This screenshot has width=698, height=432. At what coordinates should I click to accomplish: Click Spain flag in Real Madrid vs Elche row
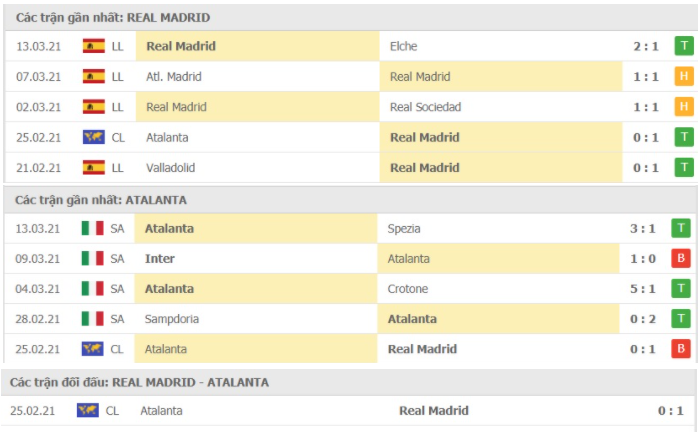coord(94,46)
